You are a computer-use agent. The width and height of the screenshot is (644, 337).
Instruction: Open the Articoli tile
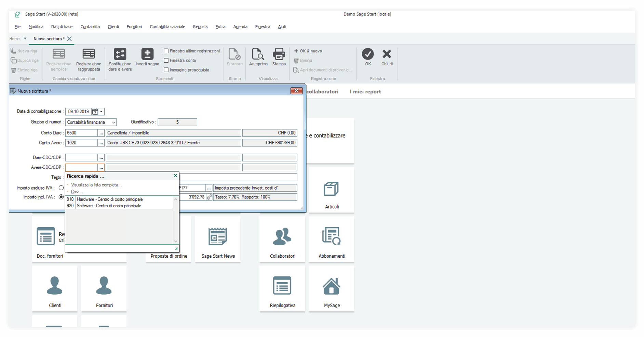(331, 190)
